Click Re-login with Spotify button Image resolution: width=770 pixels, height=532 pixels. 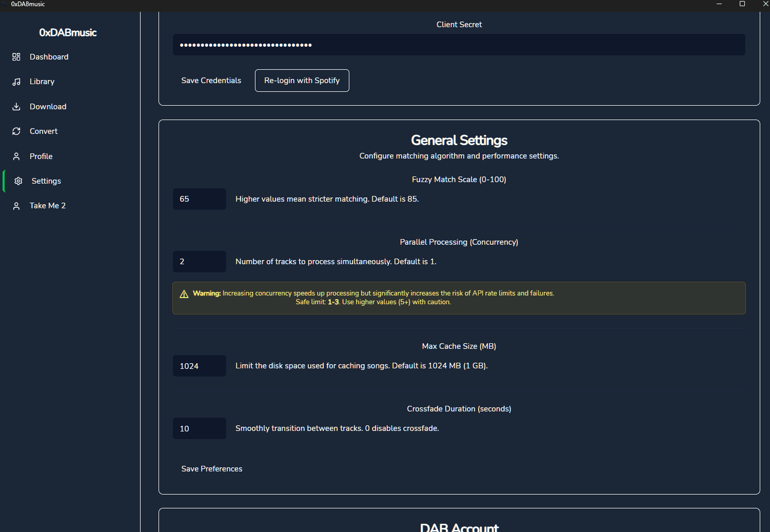point(302,81)
